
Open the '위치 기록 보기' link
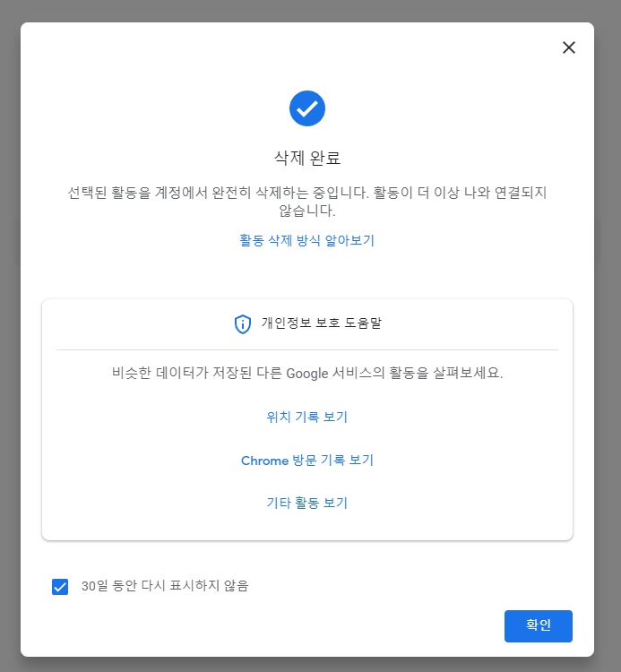pos(306,417)
